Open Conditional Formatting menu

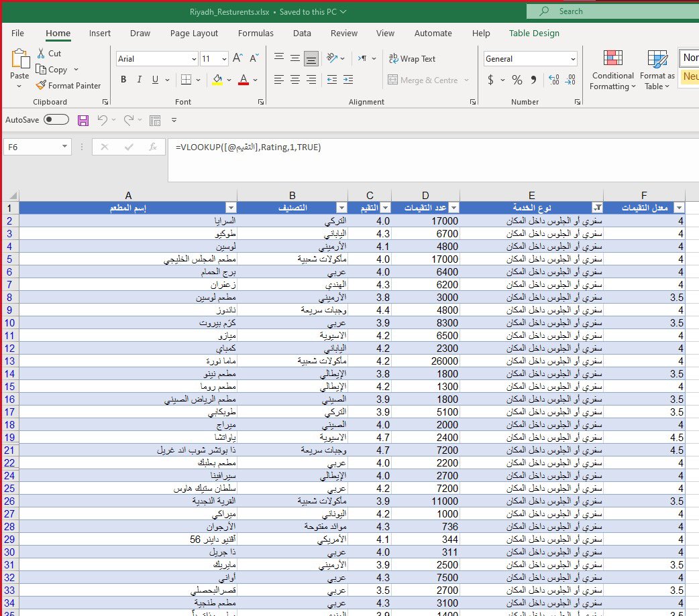tap(612, 70)
